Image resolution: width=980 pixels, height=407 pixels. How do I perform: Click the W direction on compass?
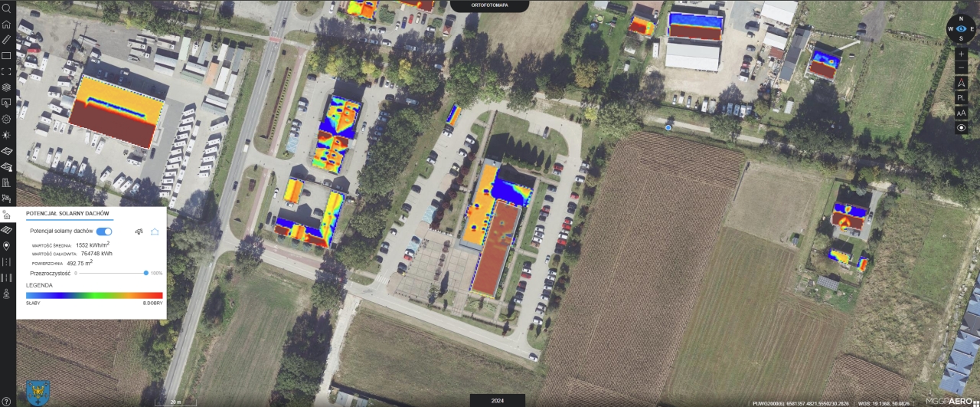(951, 28)
